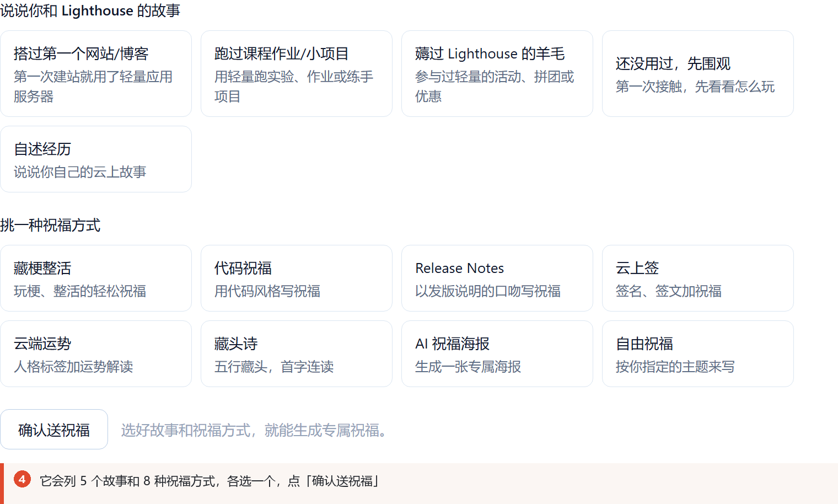The image size is (838, 504).
Task: Pick the 自由祝福 blessing card
Action: [x=698, y=354]
